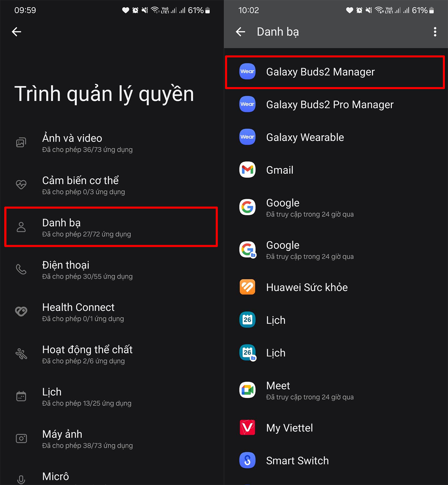The image size is (448, 485).
Task: Open Ảnh và video permission
Action: pos(112,143)
